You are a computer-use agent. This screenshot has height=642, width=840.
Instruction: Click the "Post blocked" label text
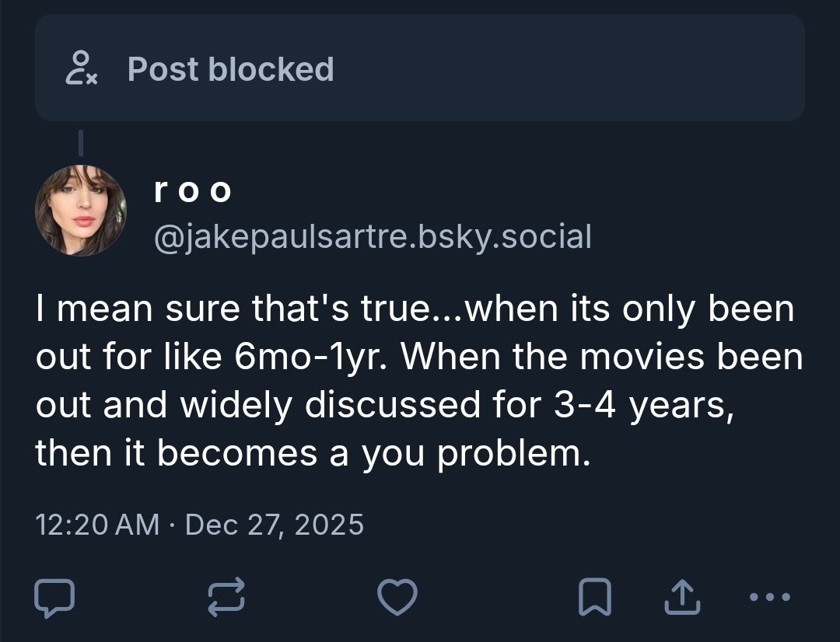[230, 68]
